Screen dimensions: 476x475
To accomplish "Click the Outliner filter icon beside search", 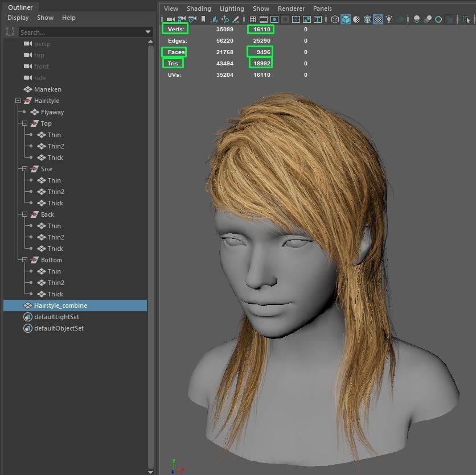I will [10, 31].
